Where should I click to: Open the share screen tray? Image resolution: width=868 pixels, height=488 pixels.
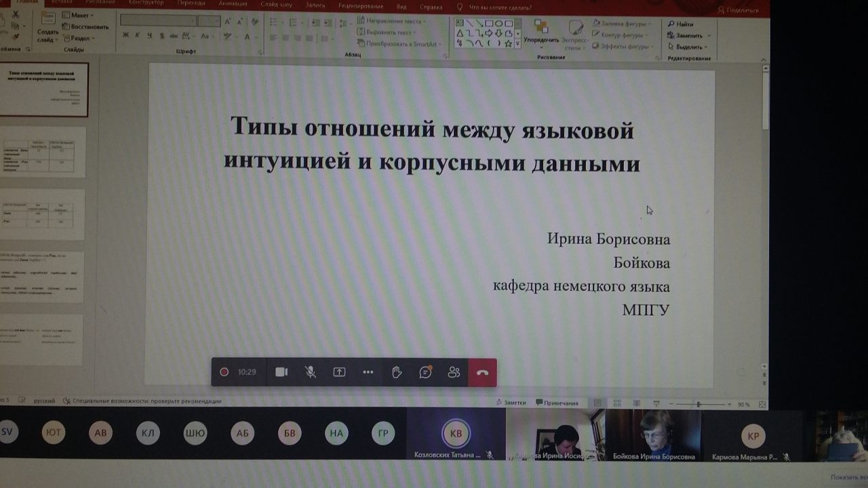[339, 372]
